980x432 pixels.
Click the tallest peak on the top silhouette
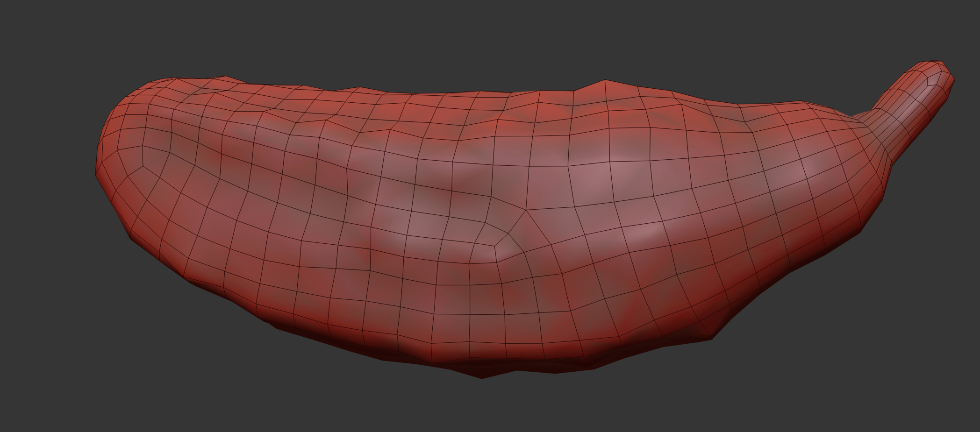coord(605,81)
